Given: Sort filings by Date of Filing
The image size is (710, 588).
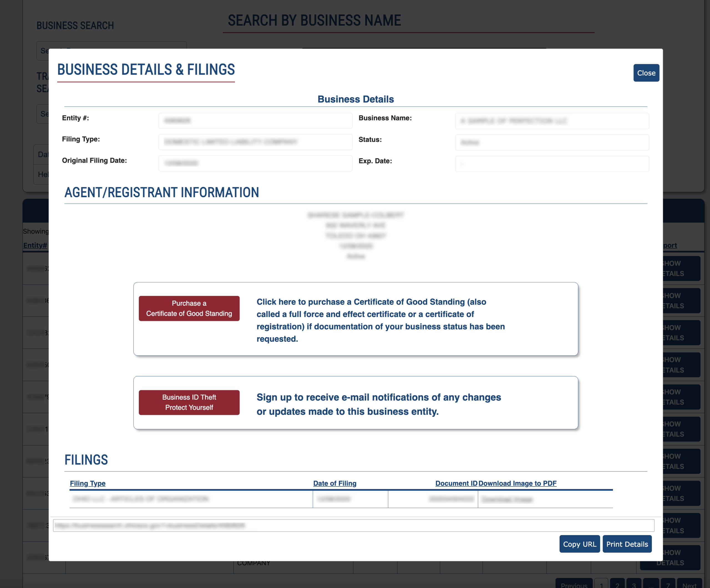Looking at the screenshot, I should coord(334,483).
